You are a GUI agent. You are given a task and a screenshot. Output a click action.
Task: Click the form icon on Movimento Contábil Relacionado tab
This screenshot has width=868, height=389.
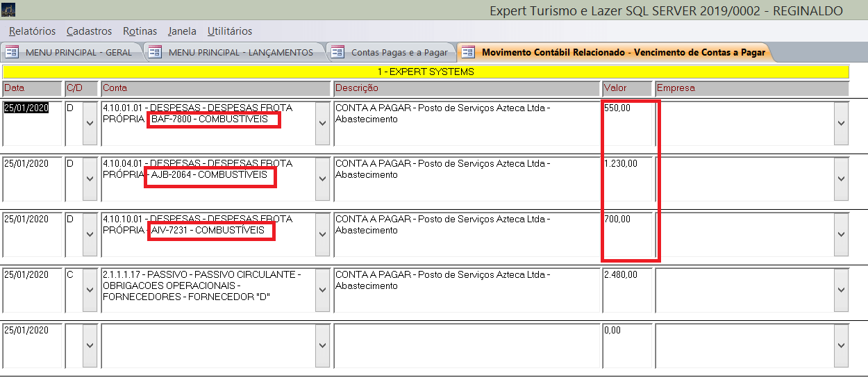469,52
